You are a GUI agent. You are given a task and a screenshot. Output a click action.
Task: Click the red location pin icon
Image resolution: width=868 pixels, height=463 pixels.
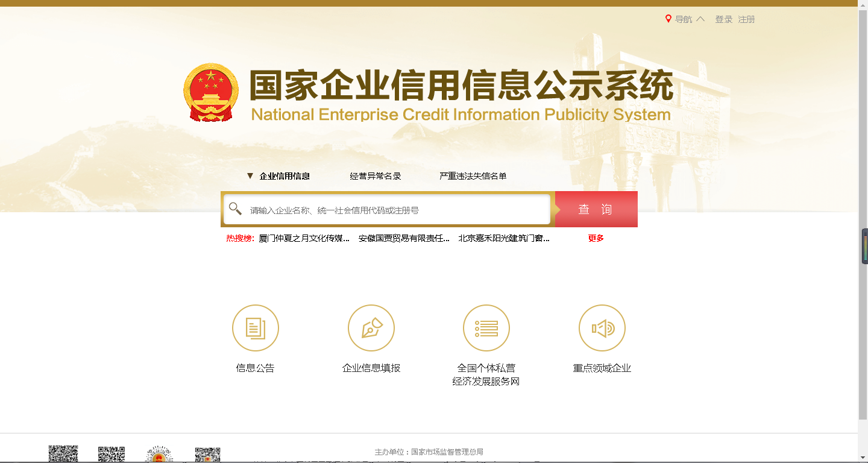click(668, 19)
